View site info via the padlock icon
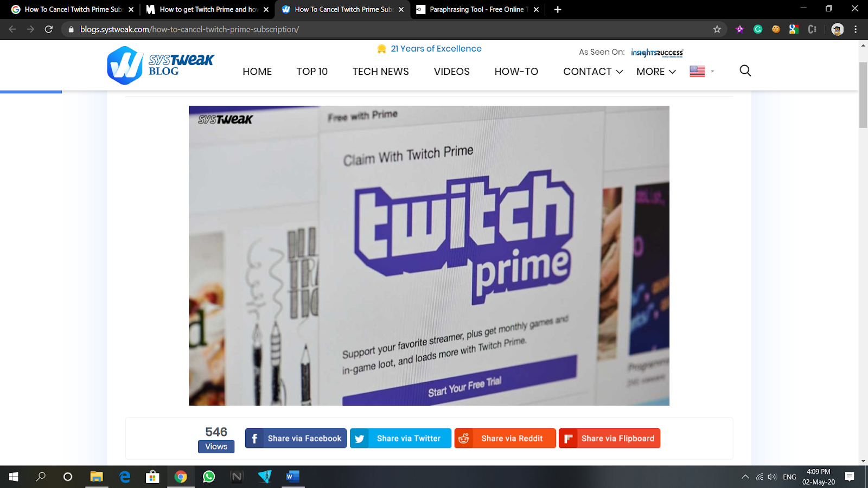Viewport: 868px width, 488px height. click(x=71, y=29)
